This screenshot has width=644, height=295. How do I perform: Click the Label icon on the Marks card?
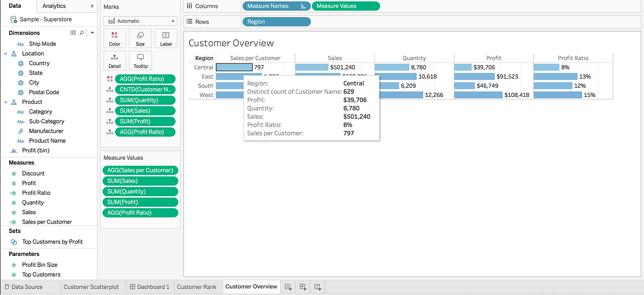click(166, 38)
